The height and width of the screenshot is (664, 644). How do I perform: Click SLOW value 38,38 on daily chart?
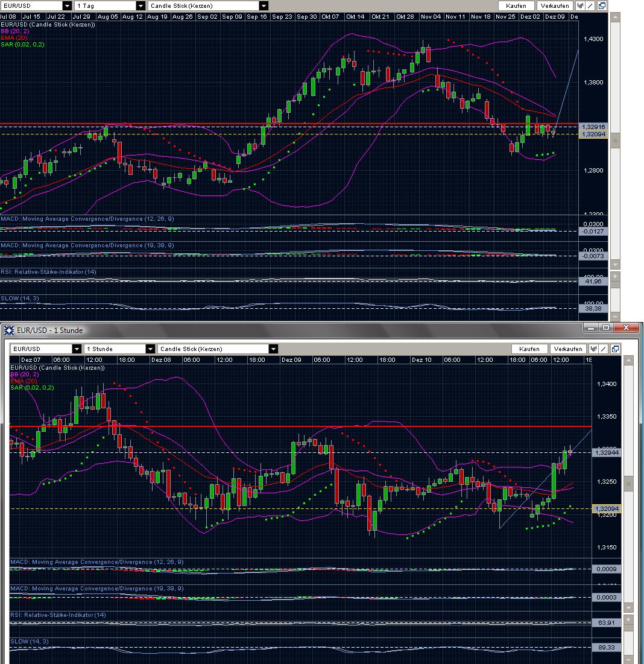pyautogui.click(x=593, y=309)
